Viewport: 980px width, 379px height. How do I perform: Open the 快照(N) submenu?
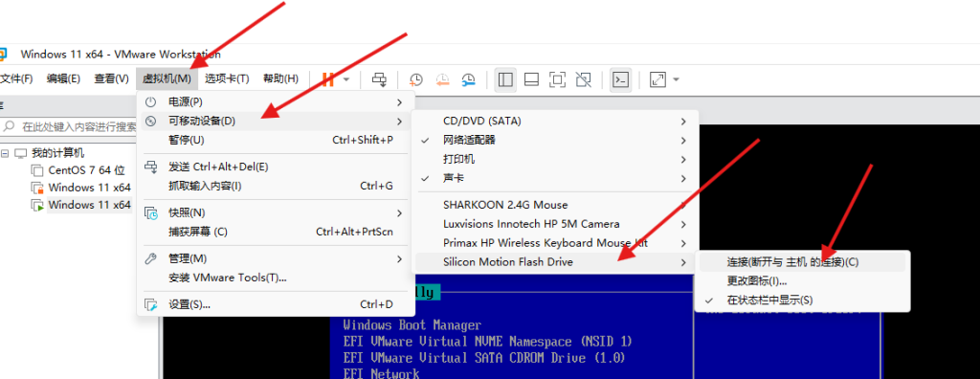pos(275,212)
